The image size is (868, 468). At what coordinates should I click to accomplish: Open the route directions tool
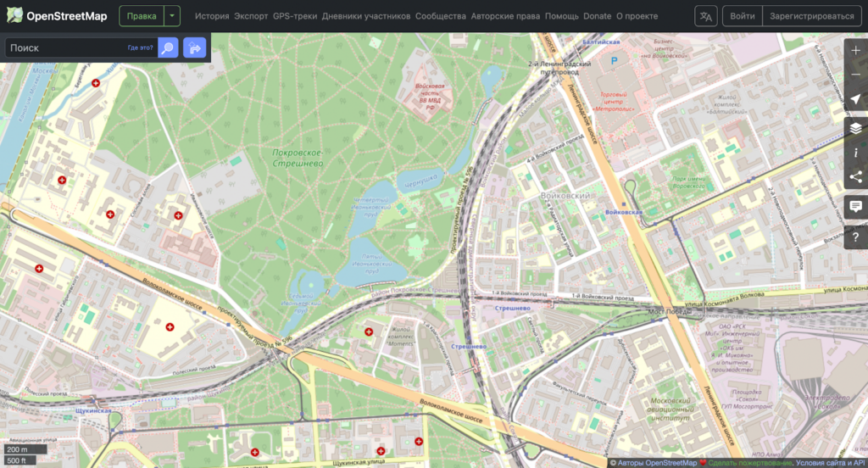coord(195,48)
